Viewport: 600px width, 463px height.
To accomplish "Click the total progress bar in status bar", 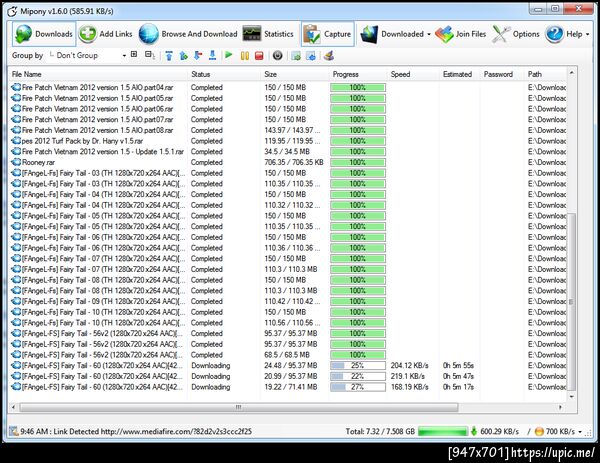I will click(x=443, y=432).
